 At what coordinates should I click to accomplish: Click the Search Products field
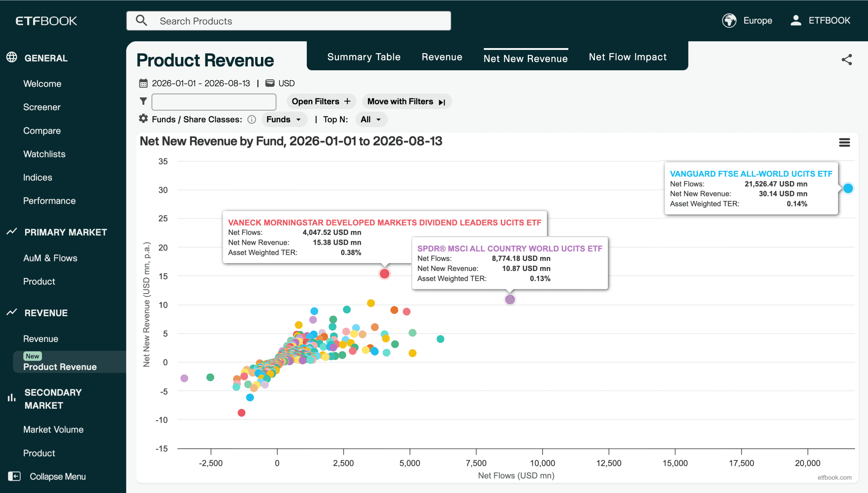[x=289, y=21]
